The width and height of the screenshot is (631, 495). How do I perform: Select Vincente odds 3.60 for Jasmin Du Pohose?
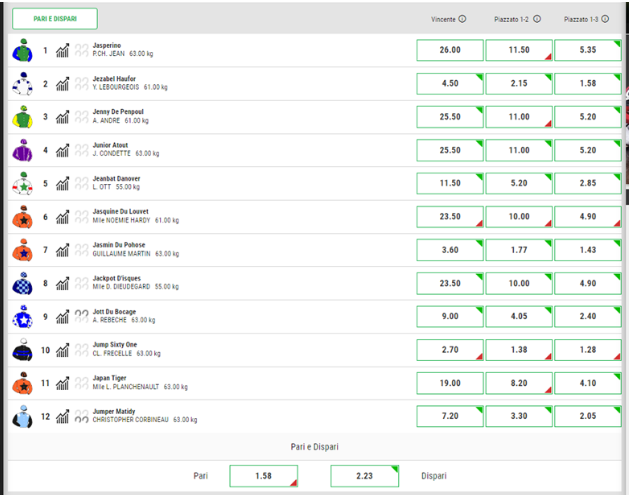pos(450,251)
